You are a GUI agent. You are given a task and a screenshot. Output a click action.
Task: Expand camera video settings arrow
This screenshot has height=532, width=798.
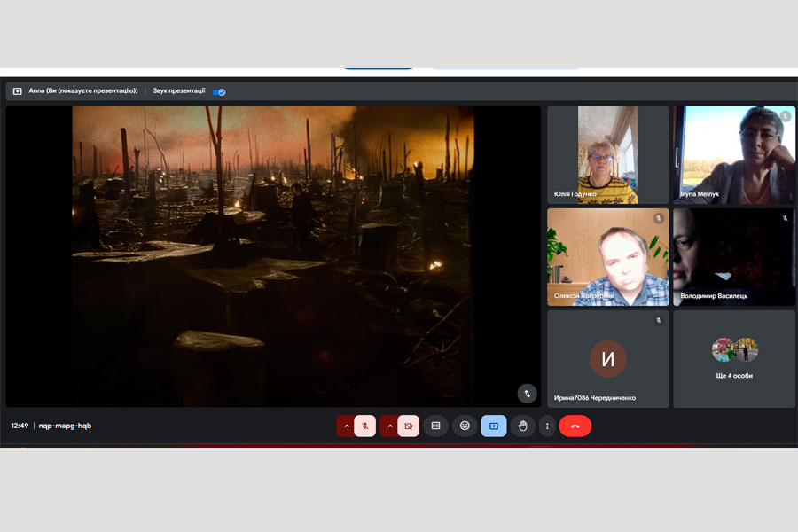[389, 426]
